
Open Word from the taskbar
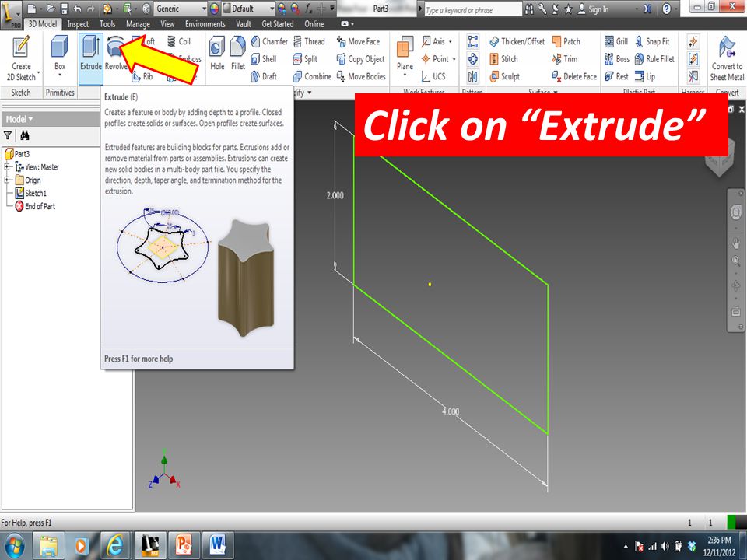[217, 545]
